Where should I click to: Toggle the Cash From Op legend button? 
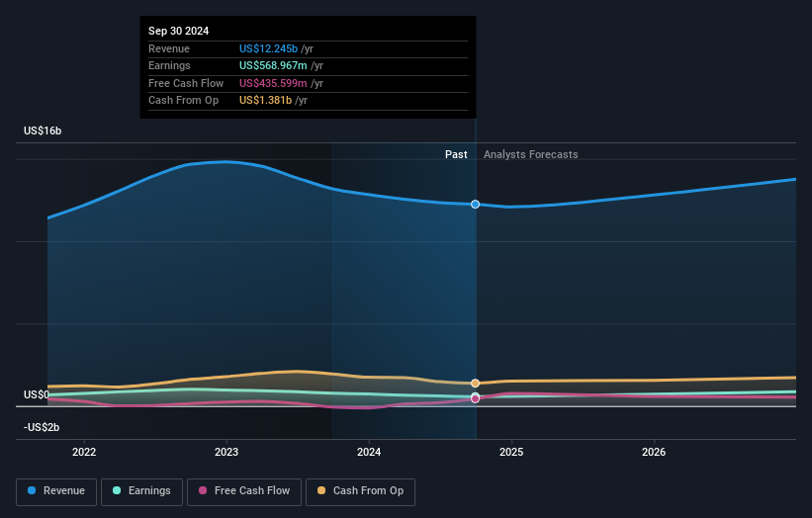360,491
